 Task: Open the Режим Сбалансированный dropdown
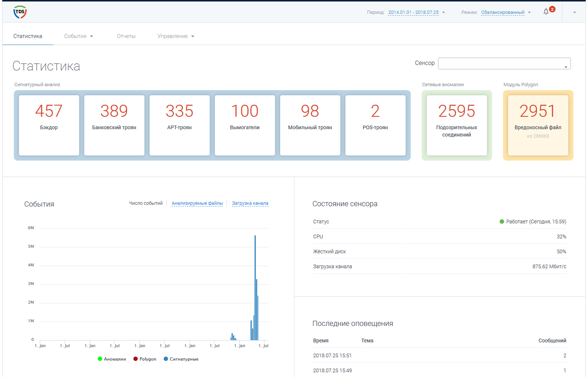coord(506,12)
